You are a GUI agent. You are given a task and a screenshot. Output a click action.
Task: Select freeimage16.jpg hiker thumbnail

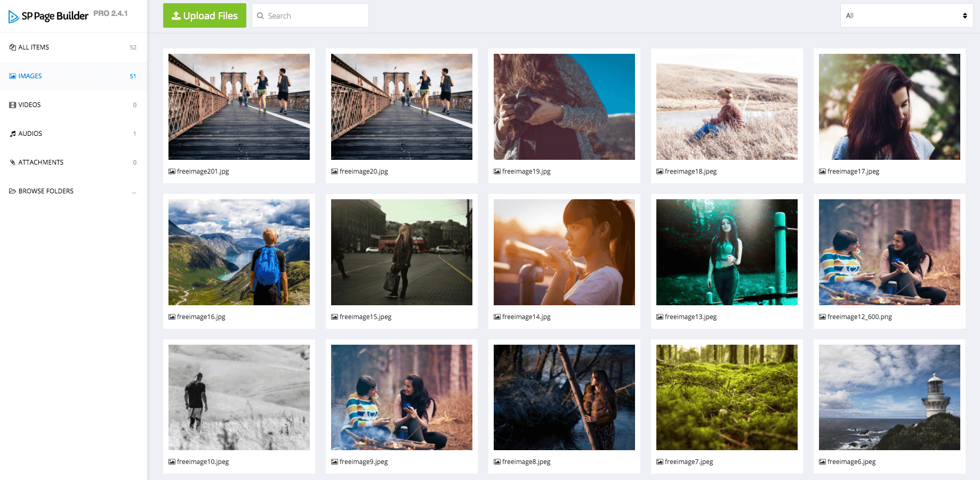pos(239,252)
